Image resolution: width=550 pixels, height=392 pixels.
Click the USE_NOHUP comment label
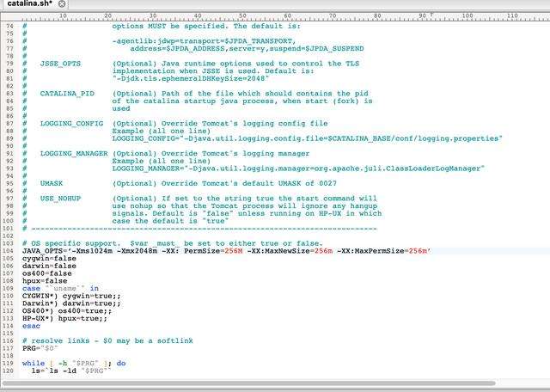click(60, 199)
